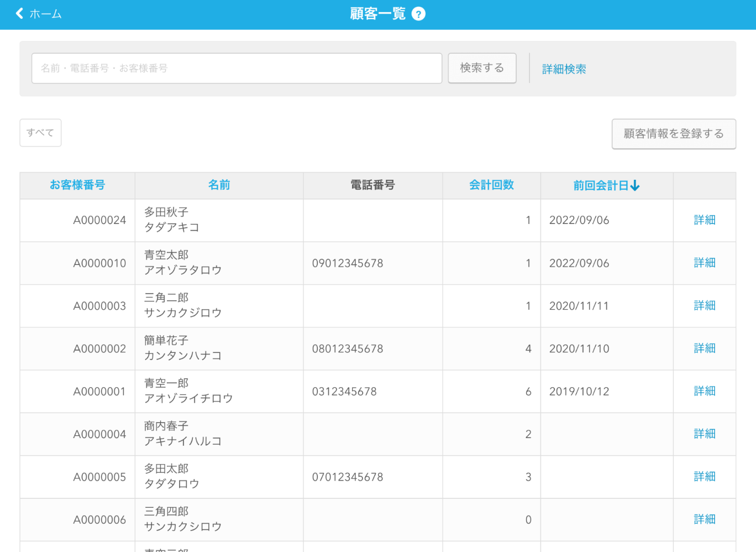
Task: Sort table by 会計回数 column
Action: [x=491, y=185]
